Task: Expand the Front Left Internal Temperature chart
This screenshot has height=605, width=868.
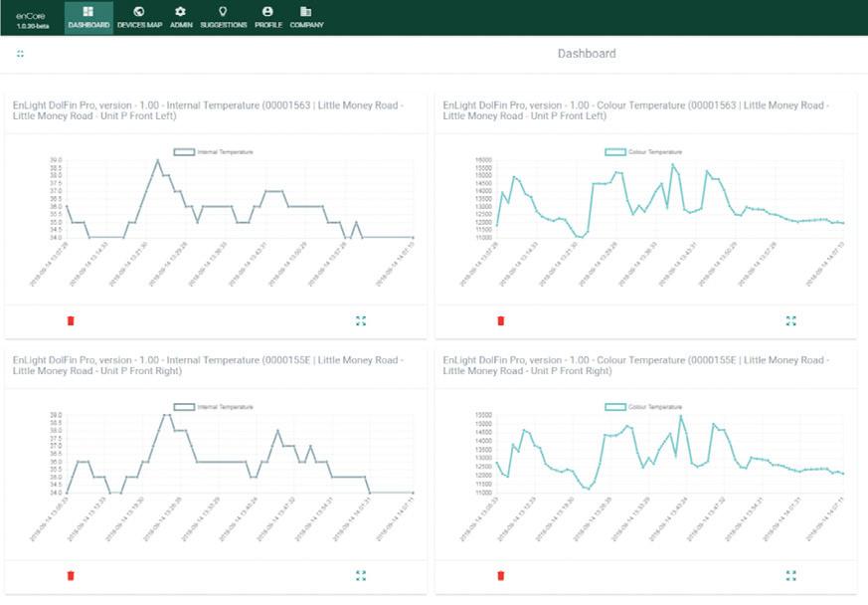Action: (x=361, y=320)
